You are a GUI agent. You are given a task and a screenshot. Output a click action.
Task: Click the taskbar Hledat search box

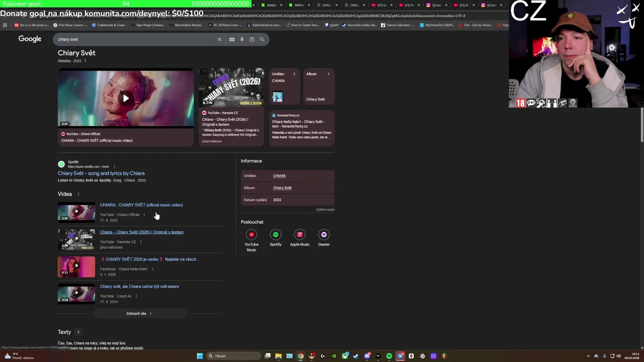point(233,356)
